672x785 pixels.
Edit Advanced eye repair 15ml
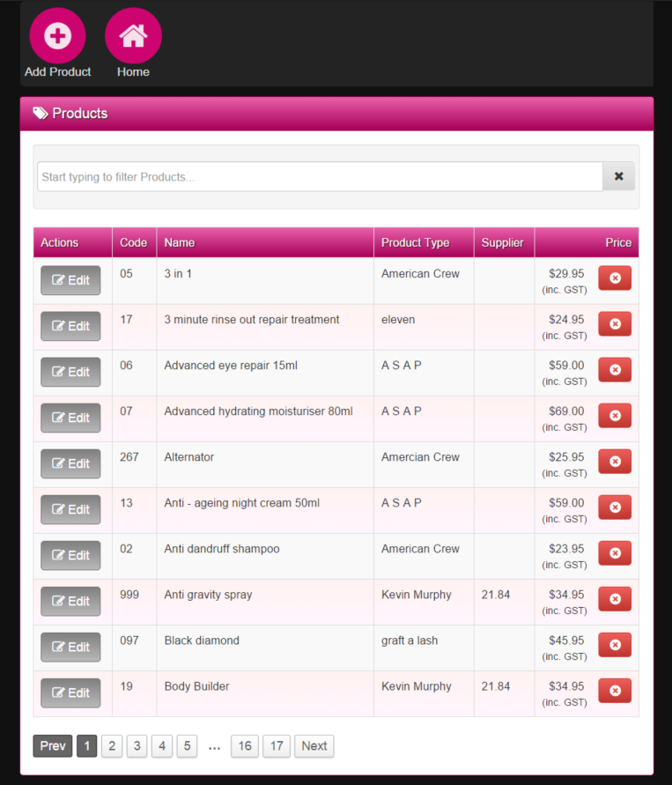pyautogui.click(x=70, y=372)
